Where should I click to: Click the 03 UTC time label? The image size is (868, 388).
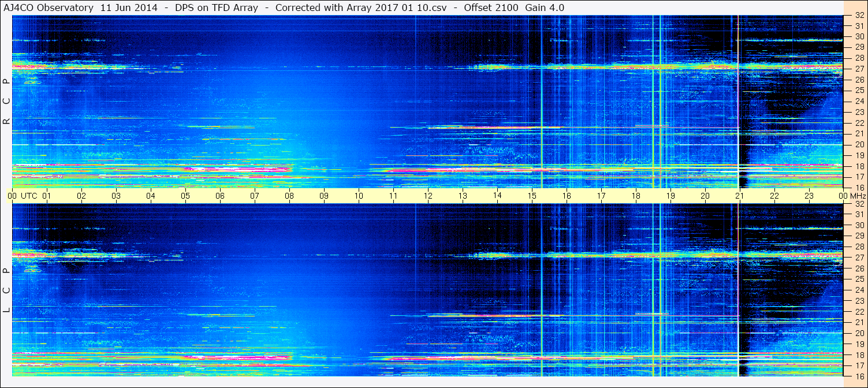(116, 196)
